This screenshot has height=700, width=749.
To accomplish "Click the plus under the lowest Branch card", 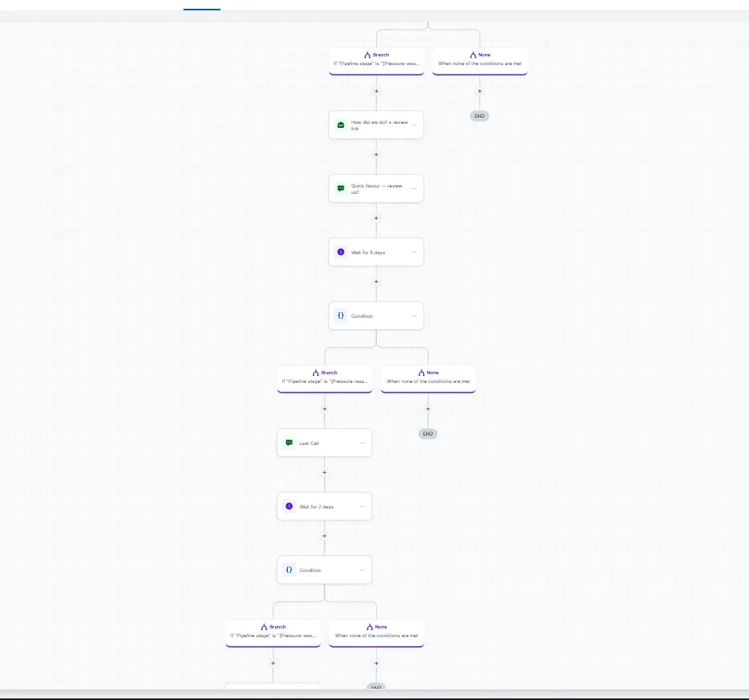I will click(x=274, y=663).
